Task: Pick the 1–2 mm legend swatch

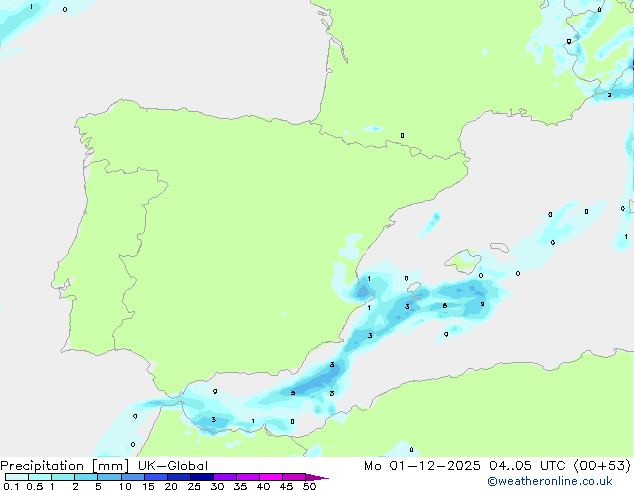Action: coord(63,477)
